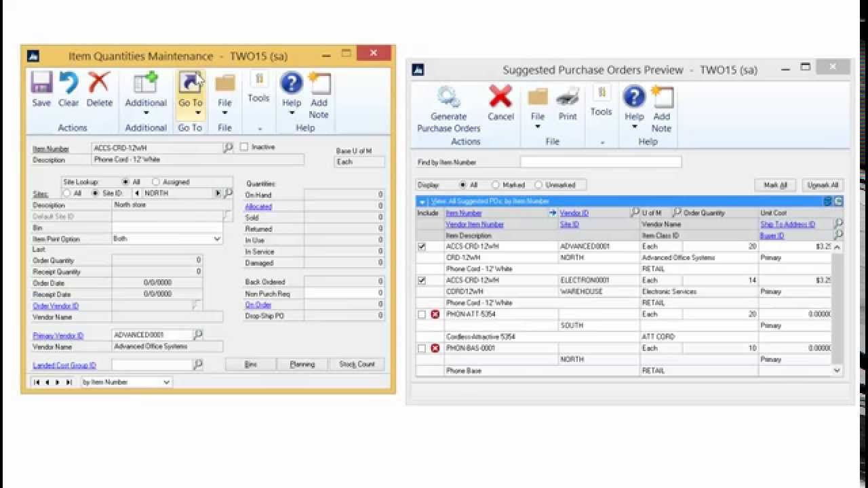Select Site Lookup All radio button
The width and height of the screenshot is (868, 488).
(125, 182)
